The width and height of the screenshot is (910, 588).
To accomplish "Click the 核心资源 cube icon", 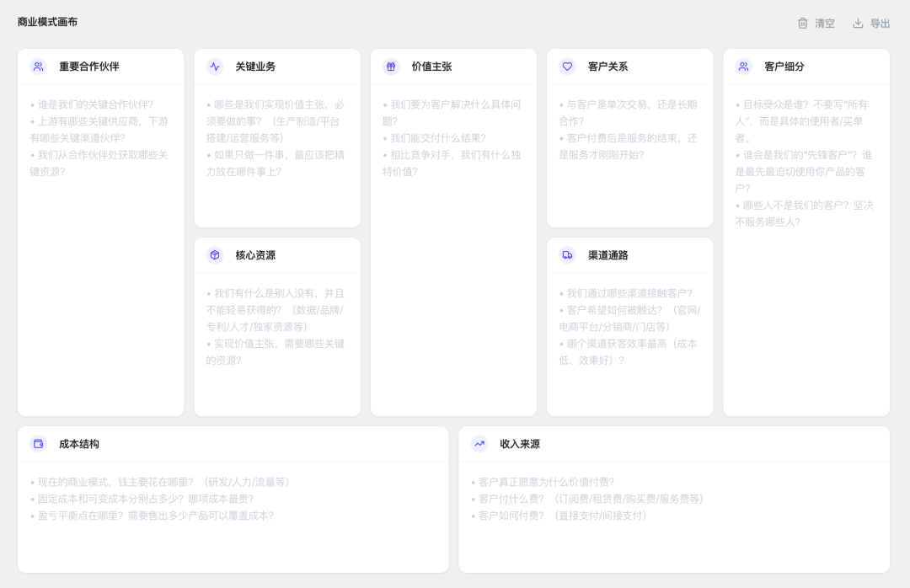I will 215,255.
